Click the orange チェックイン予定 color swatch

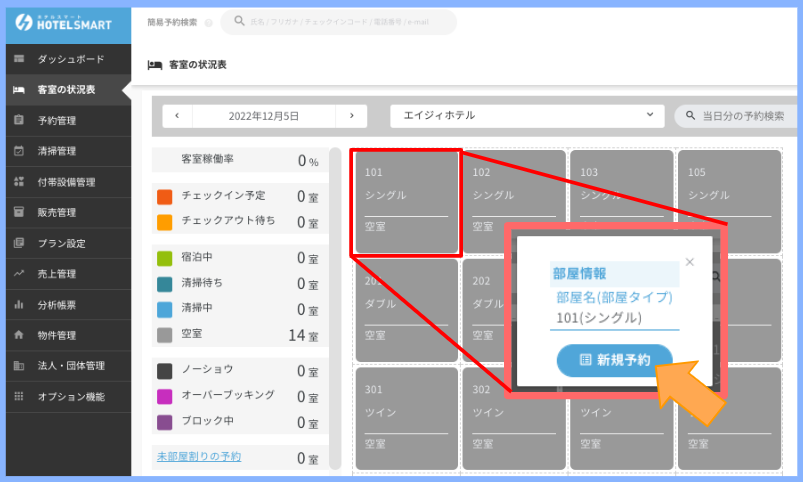pyautogui.click(x=165, y=196)
